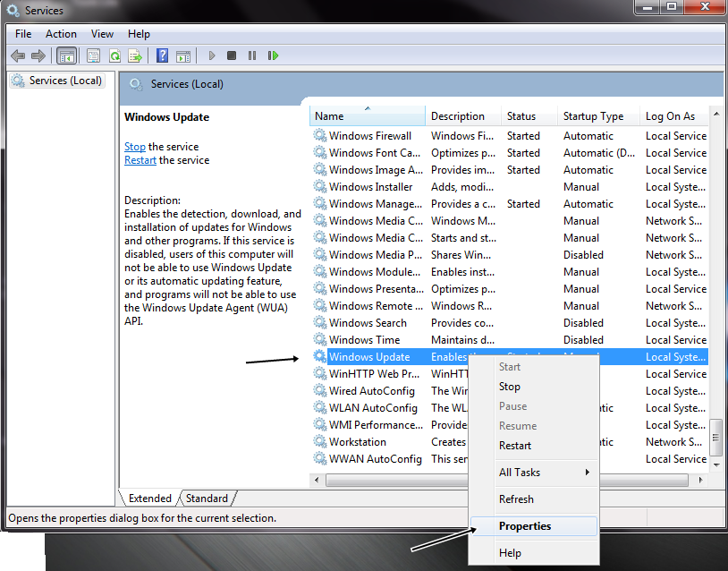
Task: Expand All Tasks submenu
Action: coord(534,473)
